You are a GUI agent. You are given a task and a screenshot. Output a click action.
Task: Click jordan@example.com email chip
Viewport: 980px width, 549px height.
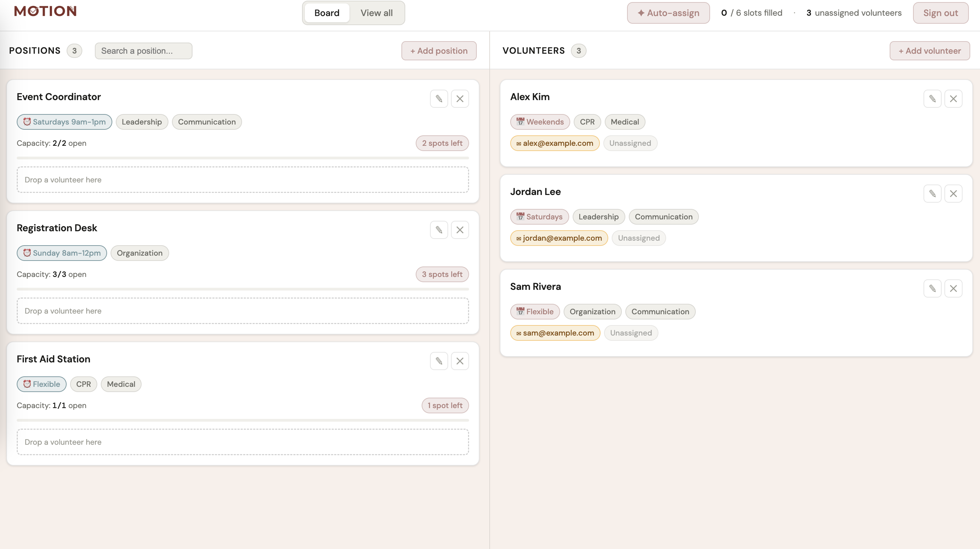(x=559, y=238)
